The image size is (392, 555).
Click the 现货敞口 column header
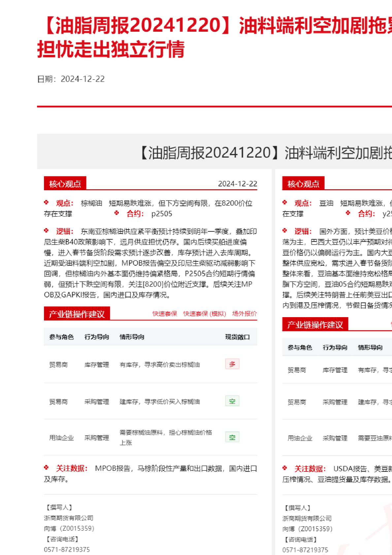237,337
